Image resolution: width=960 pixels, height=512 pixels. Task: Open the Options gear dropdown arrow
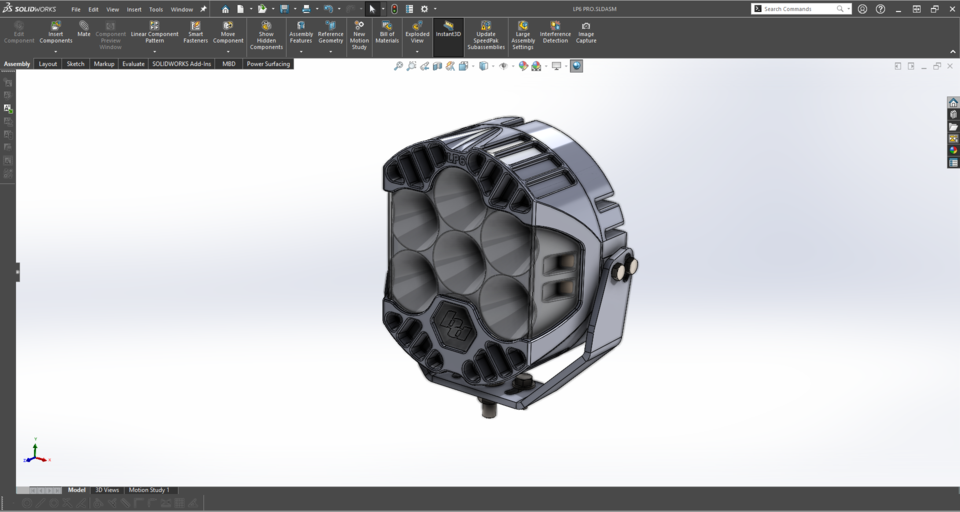[x=435, y=9]
